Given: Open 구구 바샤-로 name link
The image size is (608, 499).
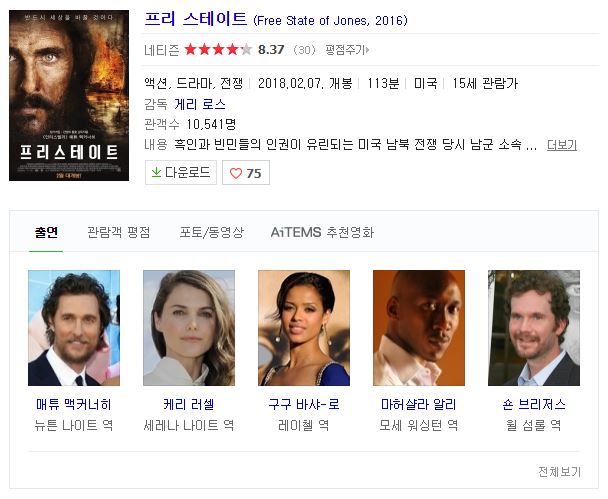Looking at the screenshot, I should coord(304,404).
